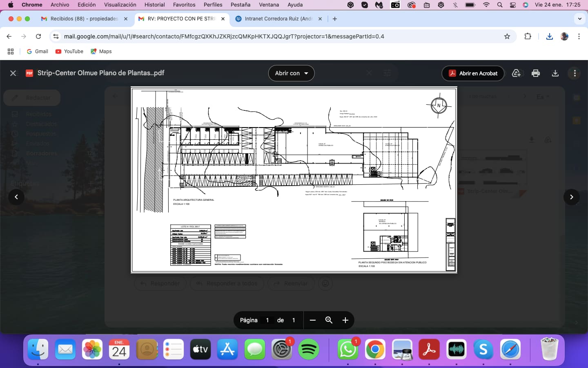
Task: Click the floor plan PDF page
Action: (294, 180)
